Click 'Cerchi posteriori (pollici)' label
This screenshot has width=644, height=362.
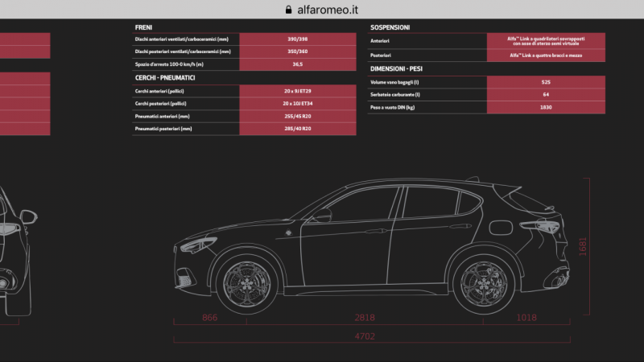tap(160, 104)
